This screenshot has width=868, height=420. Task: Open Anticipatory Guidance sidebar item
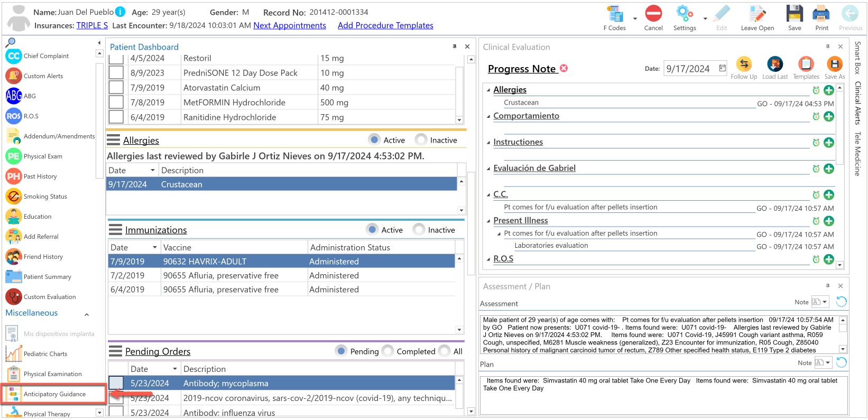(x=45, y=394)
